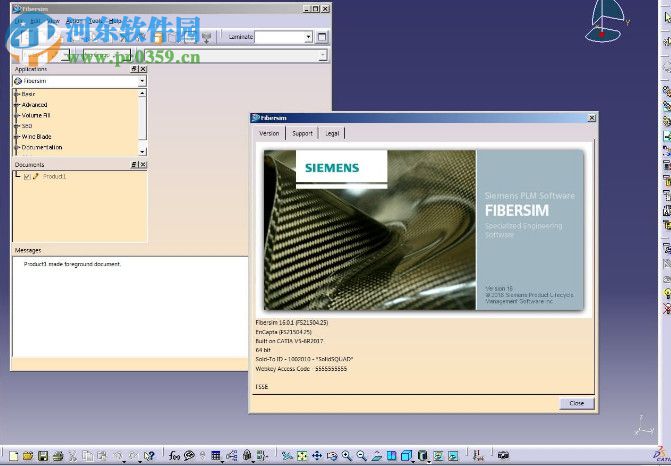Click the Zoom In magnifier icon

tap(347, 456)
